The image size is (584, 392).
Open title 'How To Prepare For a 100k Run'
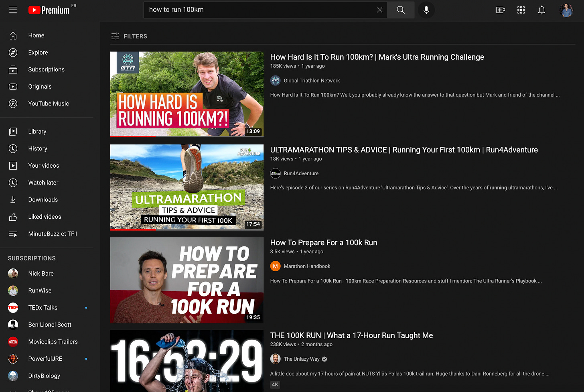pos(324,243)
